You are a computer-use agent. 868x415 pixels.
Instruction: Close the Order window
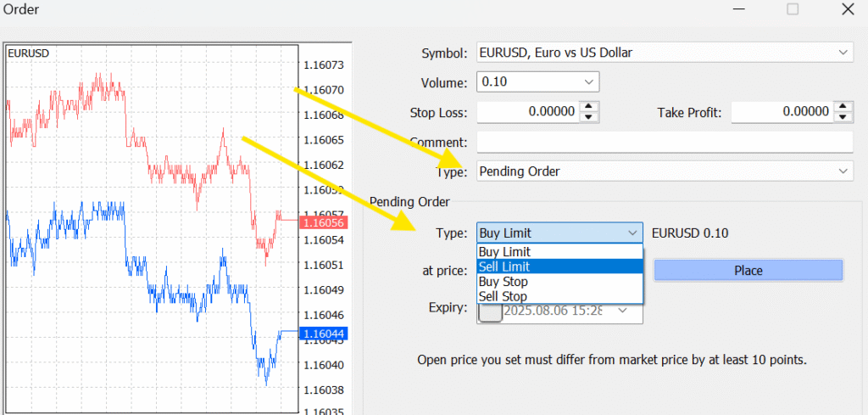(x=847, y=10)
